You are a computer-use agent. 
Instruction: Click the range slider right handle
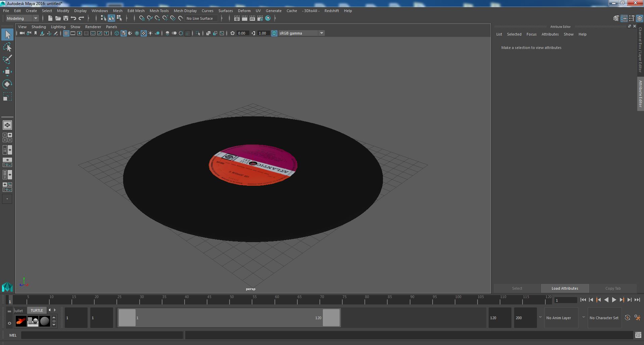coord(331,318)
